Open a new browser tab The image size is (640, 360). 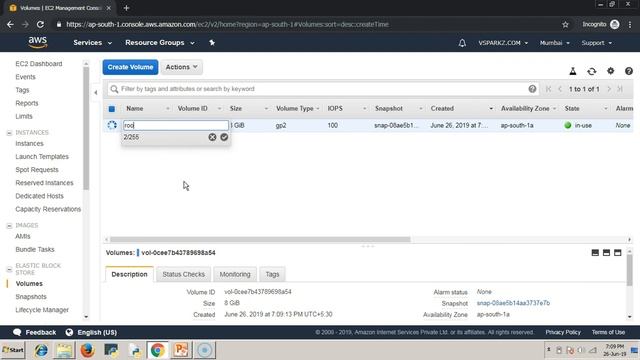point(127,8)
